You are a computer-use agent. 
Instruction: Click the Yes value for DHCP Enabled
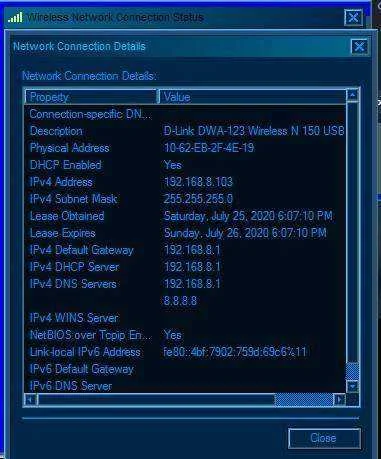[x=173, y=165]
